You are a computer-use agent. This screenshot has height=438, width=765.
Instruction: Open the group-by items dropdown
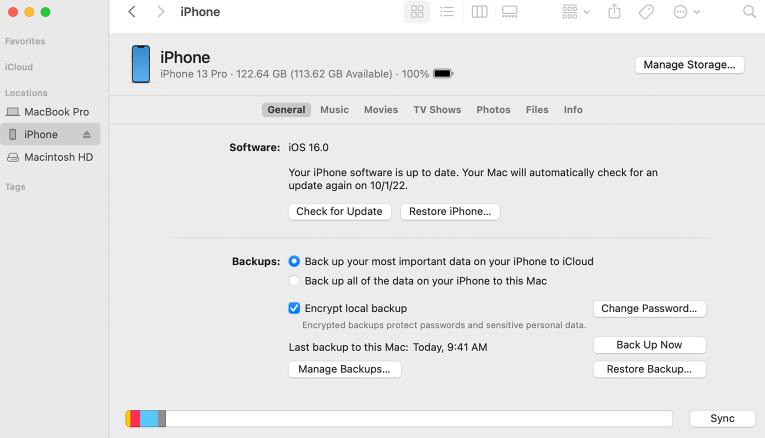pos(576,12)
